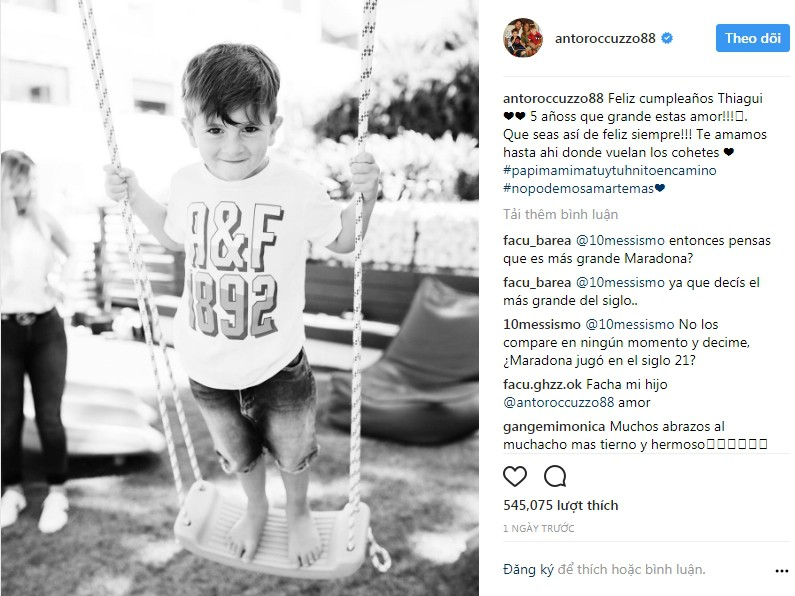Open gangemimonica commenter profile
Screen dimensions: 795x596
click(x=554, y=427)
